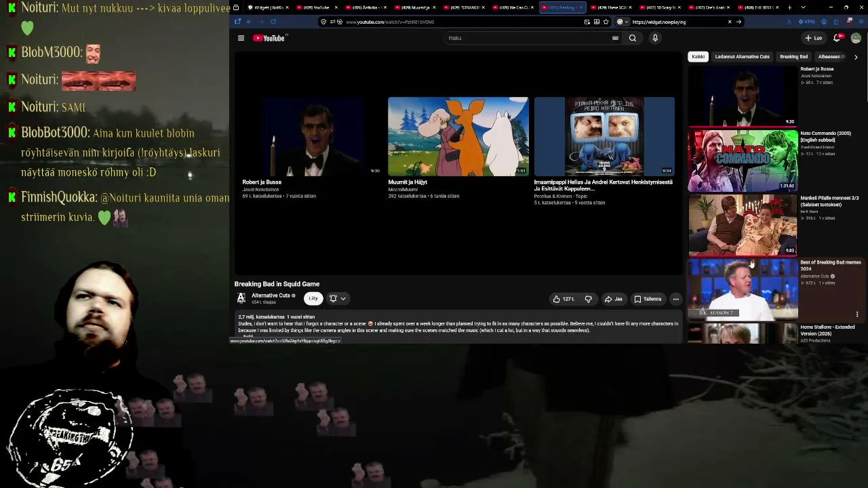Bookmark this page with the star icon
This screenshot has height=488, width=868.
[605, 22]
